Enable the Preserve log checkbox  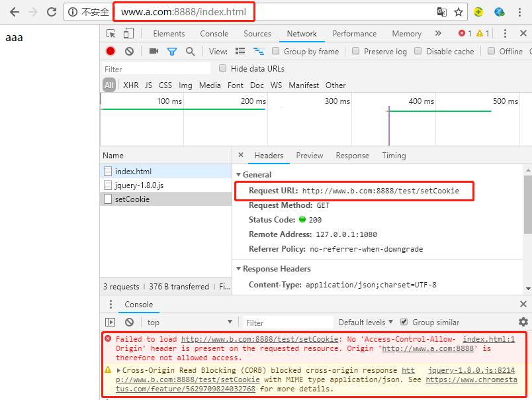pyautogui.click(x=355, y=51)
